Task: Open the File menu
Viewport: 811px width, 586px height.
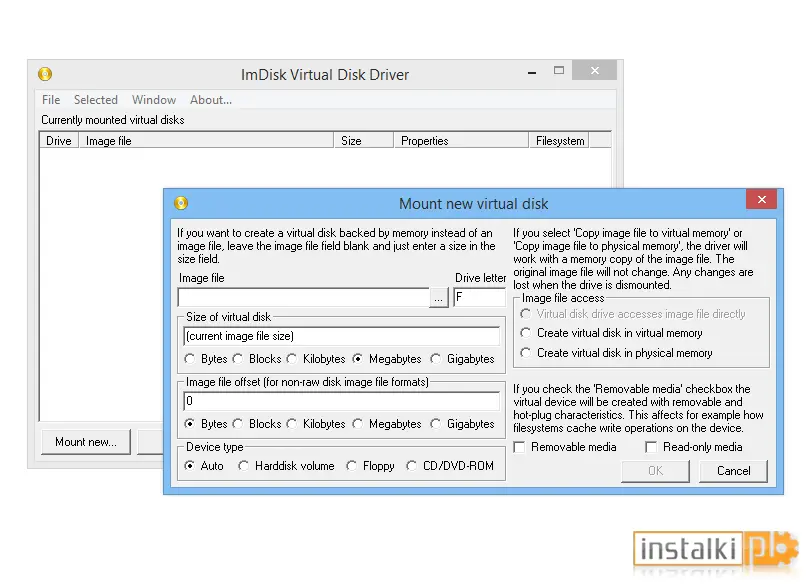Action: pos(51,100)
